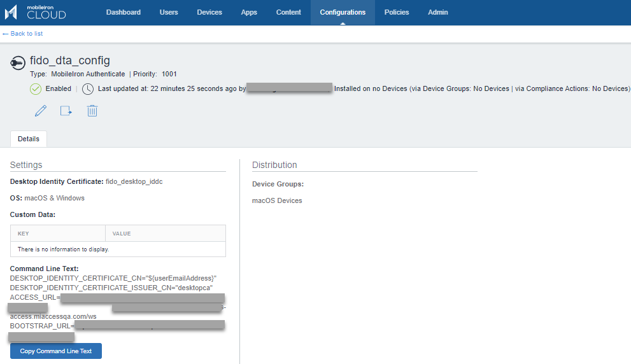Select the Details tab
The image size is (631, 364).
click(29, 139)
